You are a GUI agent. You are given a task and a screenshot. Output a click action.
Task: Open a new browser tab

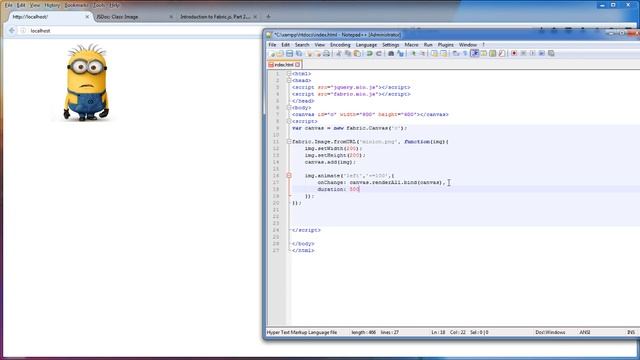coord(268,17)
